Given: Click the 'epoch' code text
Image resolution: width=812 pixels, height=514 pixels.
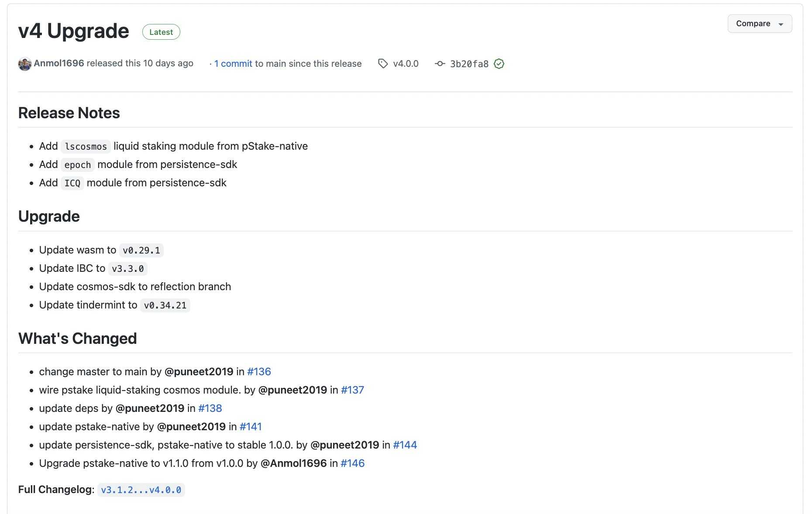Looking at the screenshot, I should click(x=78, y=165).
